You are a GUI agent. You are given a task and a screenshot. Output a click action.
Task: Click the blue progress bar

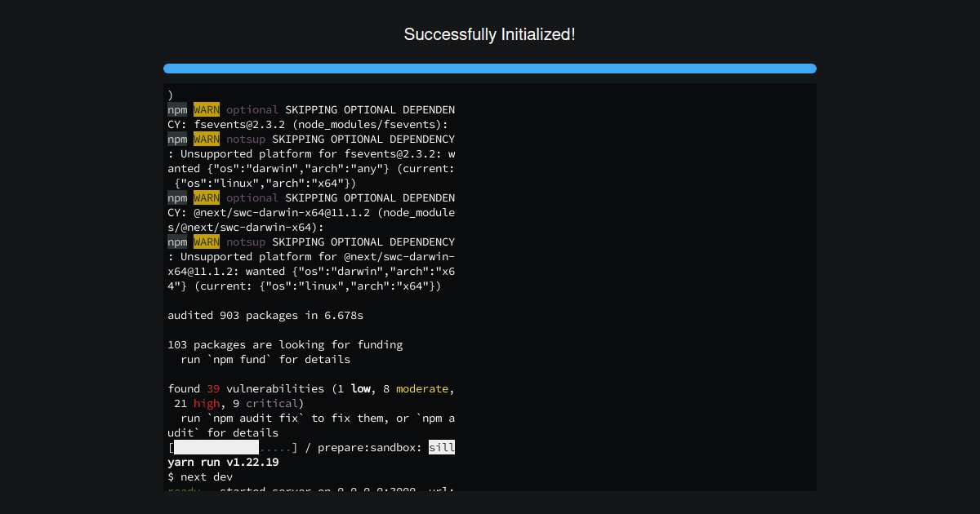490,69
